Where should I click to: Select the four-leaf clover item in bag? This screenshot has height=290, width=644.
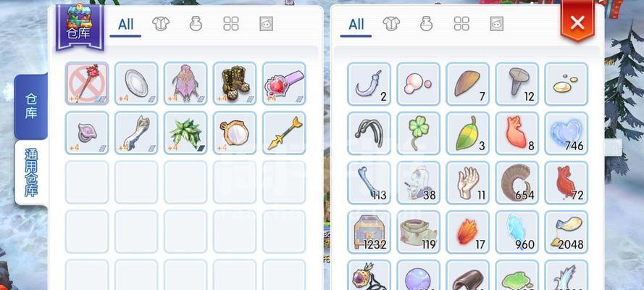[418, 133]
